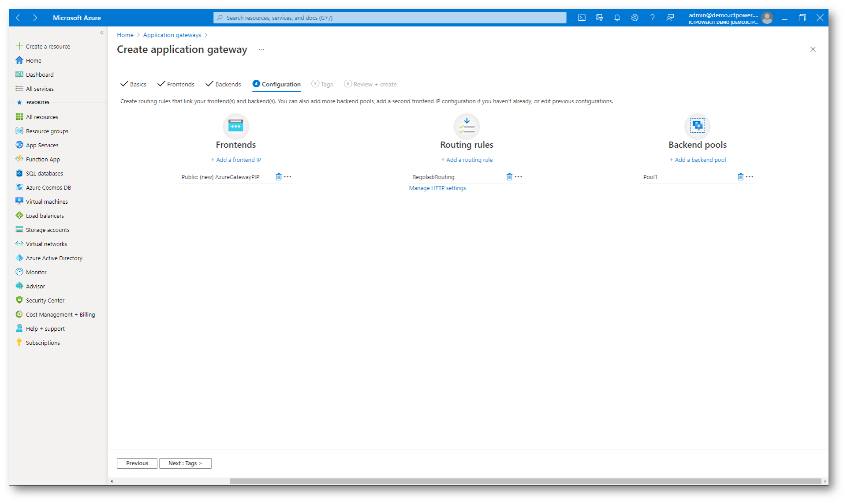Close the Create application gateway blade
The image size is (847, 504).
813,49
